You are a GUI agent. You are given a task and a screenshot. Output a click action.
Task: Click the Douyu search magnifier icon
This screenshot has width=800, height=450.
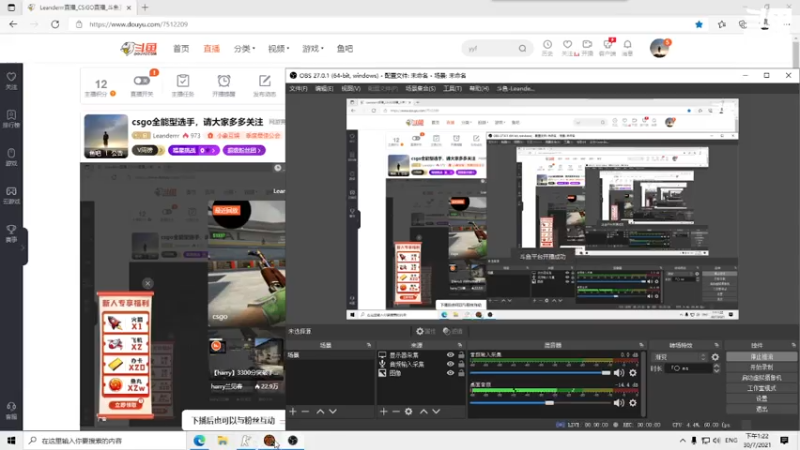pos(522,48)
